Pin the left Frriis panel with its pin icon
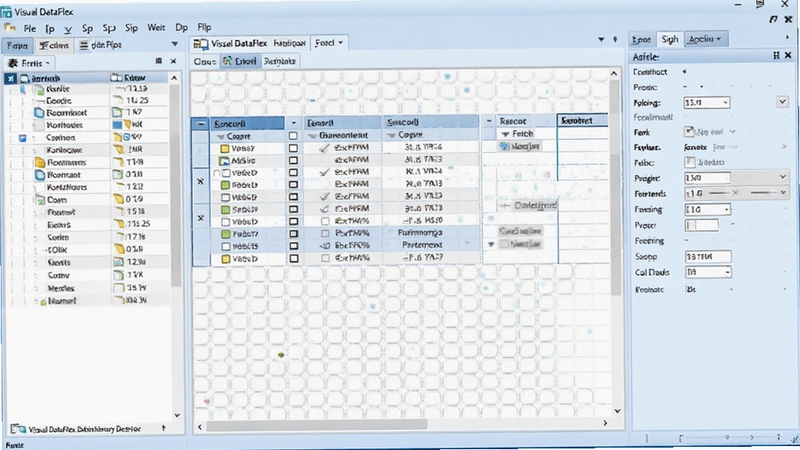The width and height of the screenshot is (800, 450). pos(159,61)
